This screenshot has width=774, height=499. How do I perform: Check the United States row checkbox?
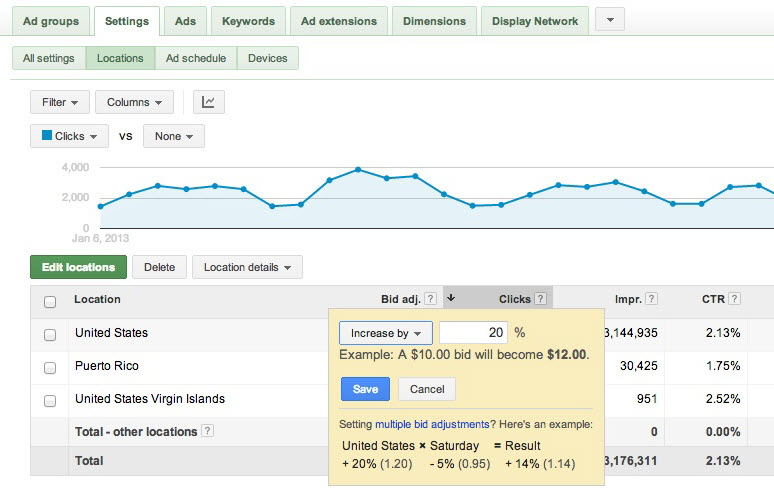[50, 334]
